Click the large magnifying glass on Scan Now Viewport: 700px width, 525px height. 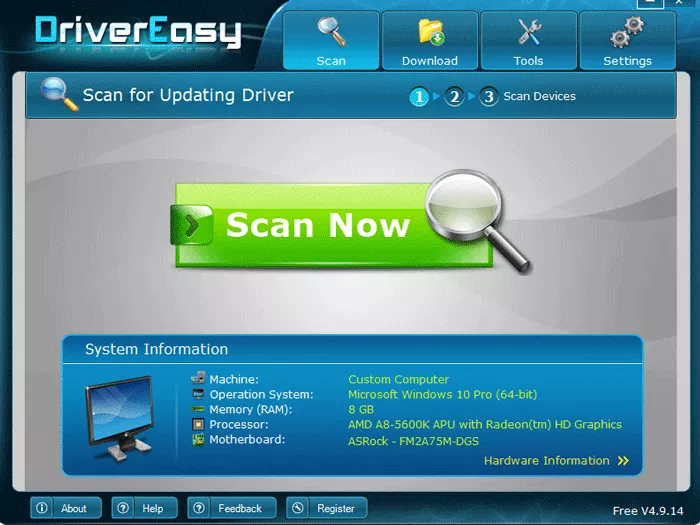tap(477, 220)
